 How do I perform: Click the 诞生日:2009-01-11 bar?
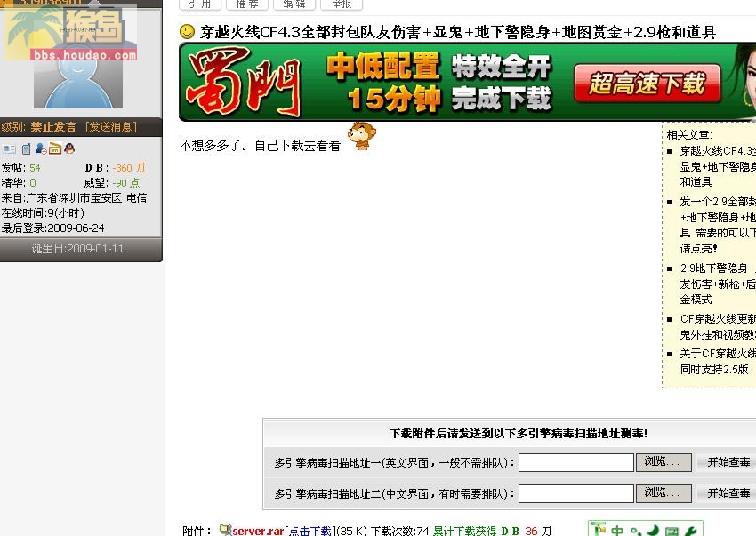[79, 249]
